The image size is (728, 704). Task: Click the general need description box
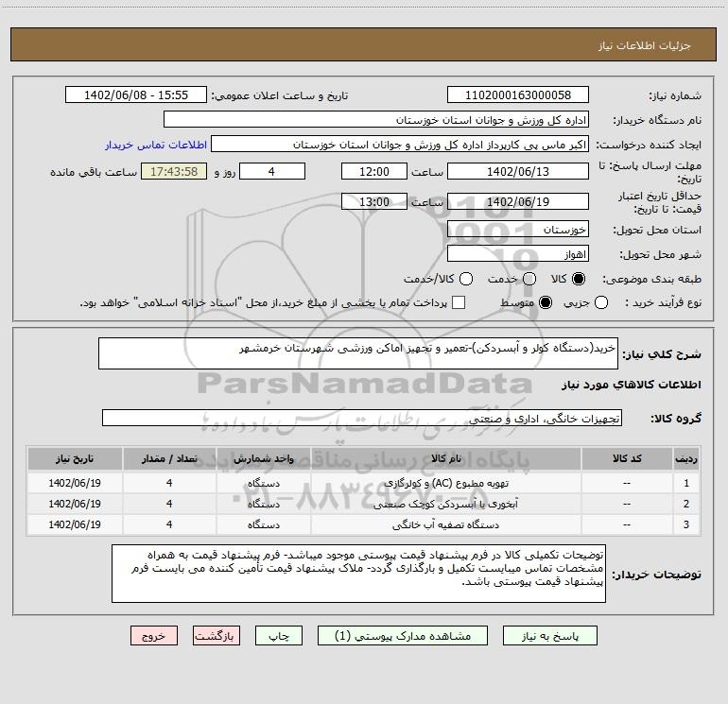click(x=358, y=353)
